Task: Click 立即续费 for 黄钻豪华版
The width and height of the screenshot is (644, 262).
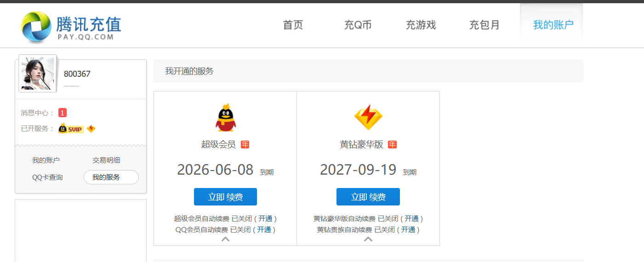Action: (368, 197)
